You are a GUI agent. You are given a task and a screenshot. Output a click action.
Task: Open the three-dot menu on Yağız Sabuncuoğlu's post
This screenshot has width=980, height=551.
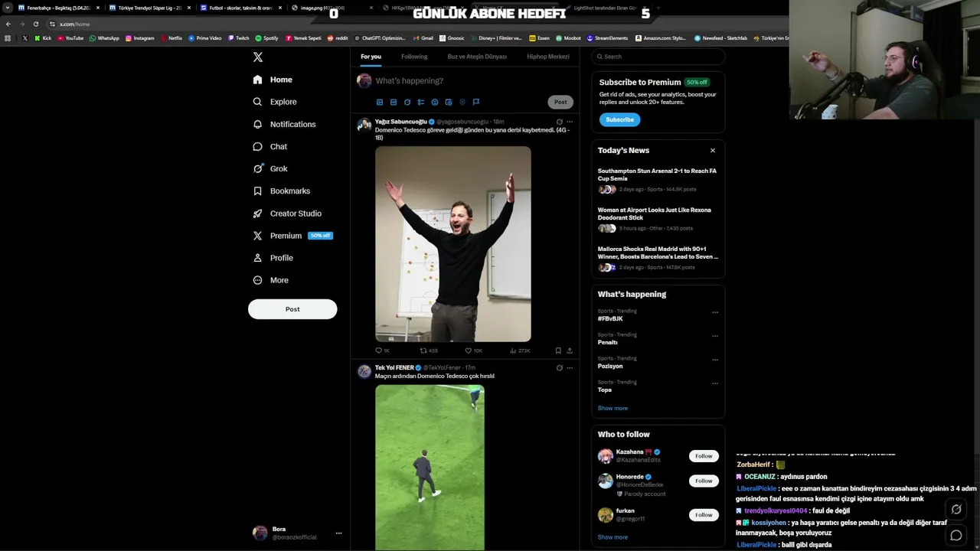tap(570, 122)
